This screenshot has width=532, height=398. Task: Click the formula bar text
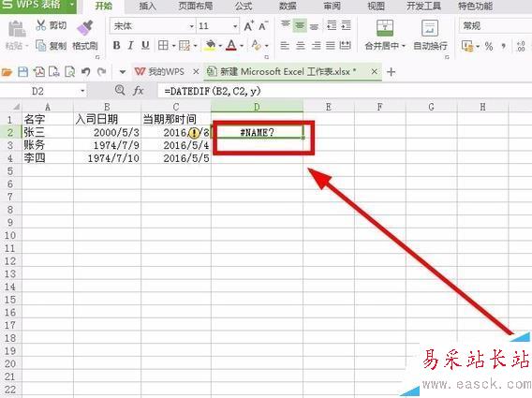(x=213, y=91)
